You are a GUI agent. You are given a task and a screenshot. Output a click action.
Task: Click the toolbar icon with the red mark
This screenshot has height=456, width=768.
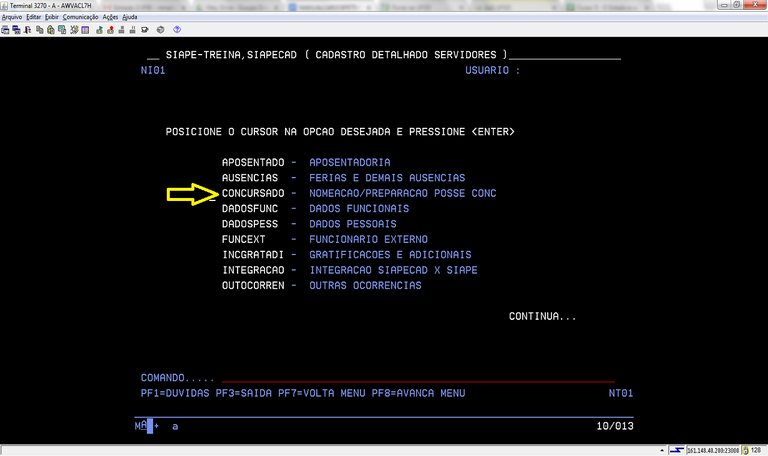(108, 30)
